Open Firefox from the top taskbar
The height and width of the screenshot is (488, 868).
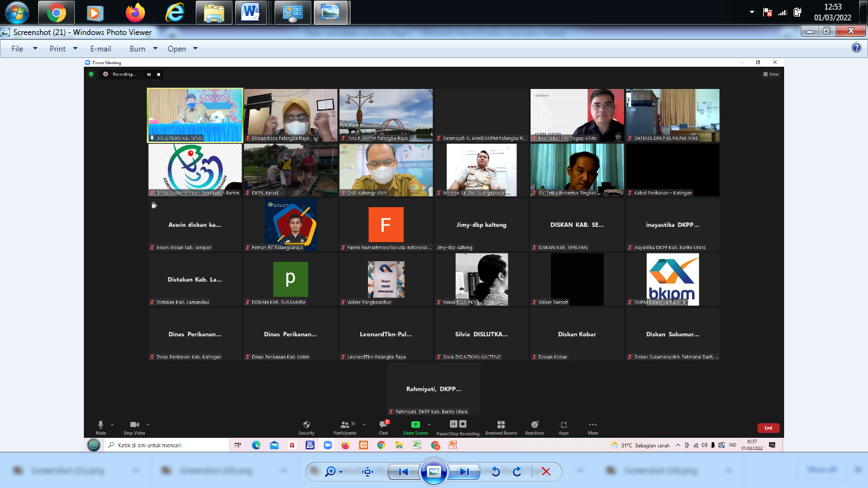(x=135, y=12)
